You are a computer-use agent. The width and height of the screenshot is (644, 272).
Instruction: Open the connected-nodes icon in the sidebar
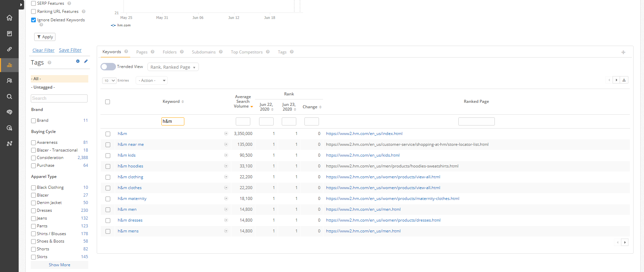(x=9, y=143)
